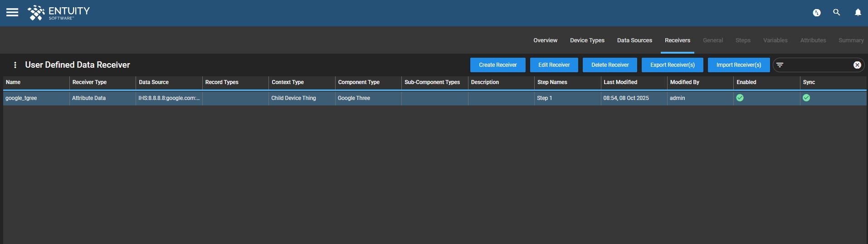The image size is (868, 244).
Task: Click Import Receiver(s)
Action: (x=739, y=65)
